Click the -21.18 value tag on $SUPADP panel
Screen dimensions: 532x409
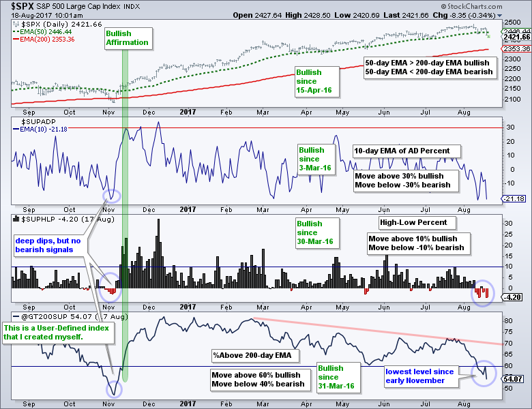pos(513,199)
